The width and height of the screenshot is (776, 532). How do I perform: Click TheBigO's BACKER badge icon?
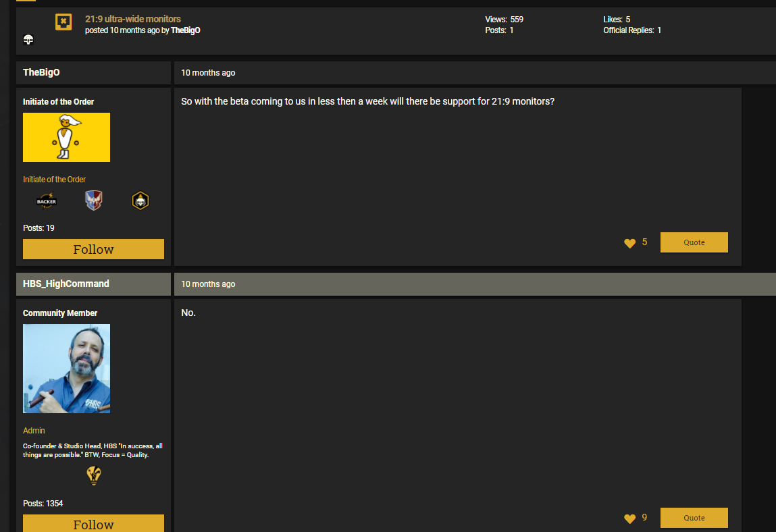click(x=47, y=201)
